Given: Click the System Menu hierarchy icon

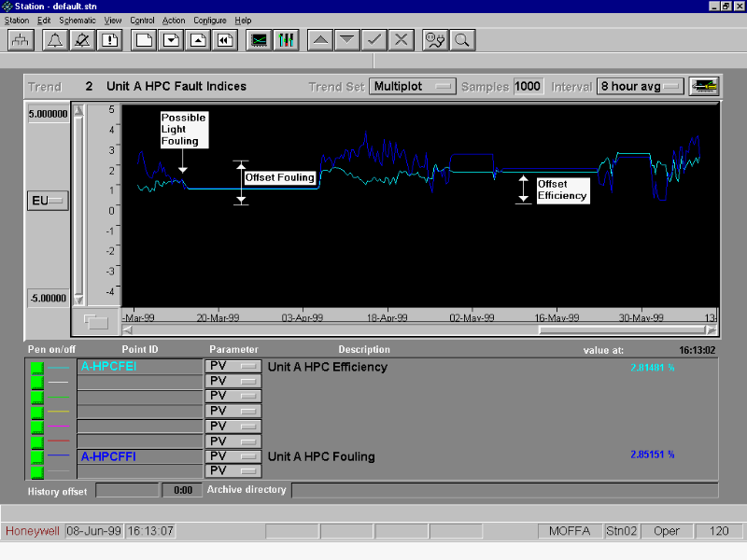Looking at the screenshot, I should click(21, 40).
